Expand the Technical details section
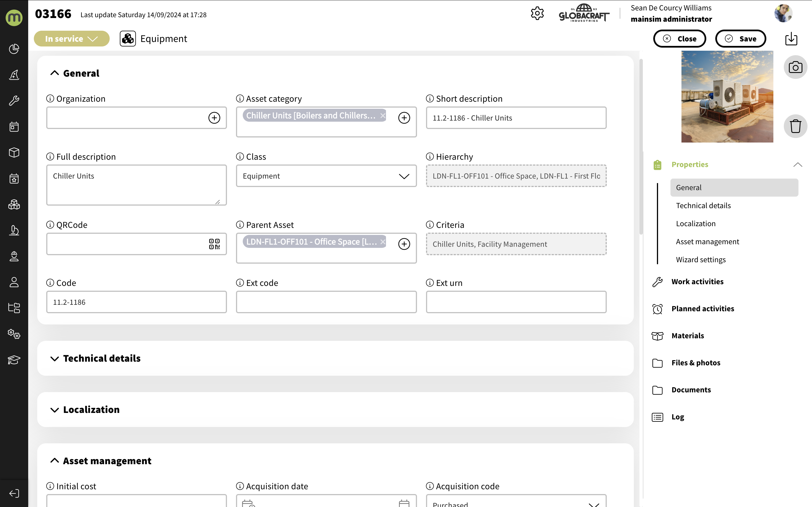The image size is (812, 507). tap(102, 359)
